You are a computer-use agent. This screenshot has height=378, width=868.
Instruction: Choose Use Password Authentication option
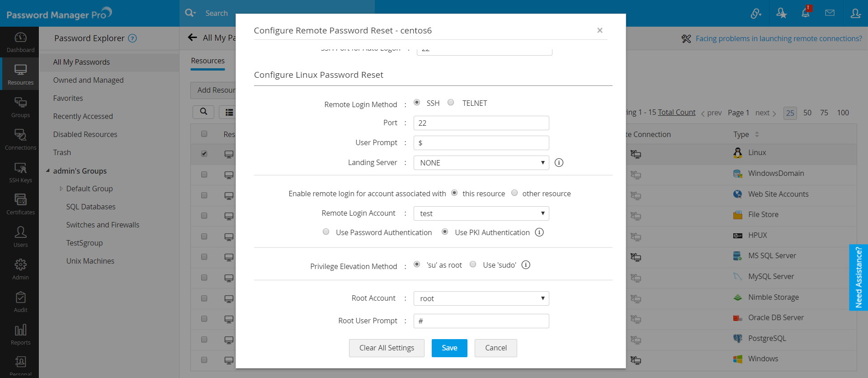click(x=326, y=232)
